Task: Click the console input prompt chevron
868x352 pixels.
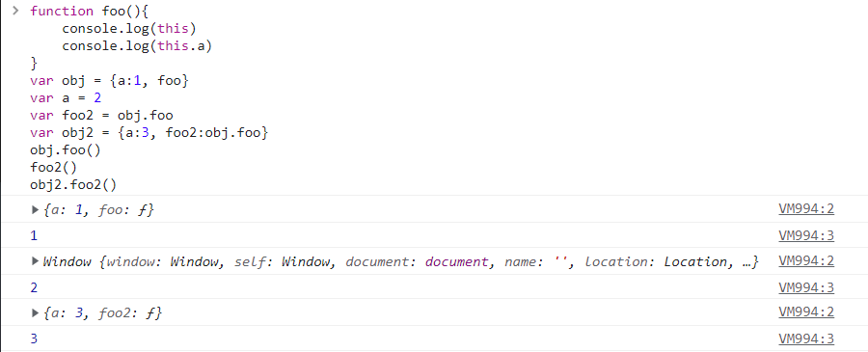Action: (15, 10)
